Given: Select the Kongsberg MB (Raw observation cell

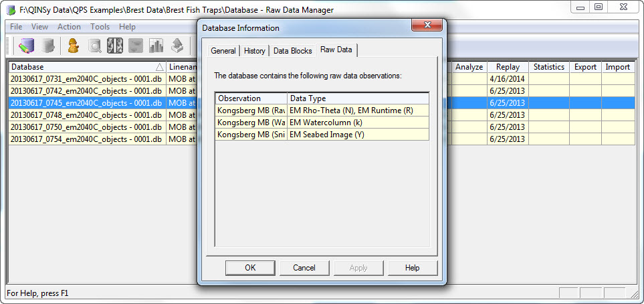Looking at the screenshot, I should click(251, 110).
